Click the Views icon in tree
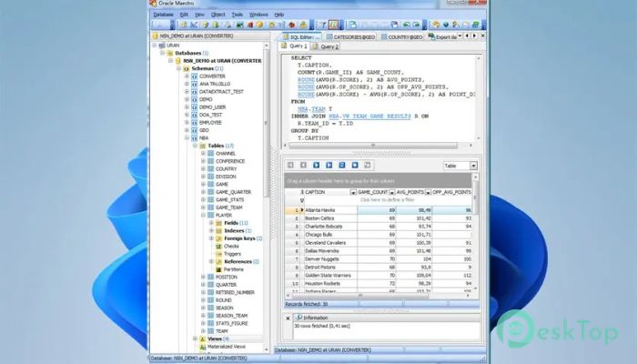 point(202,339)
